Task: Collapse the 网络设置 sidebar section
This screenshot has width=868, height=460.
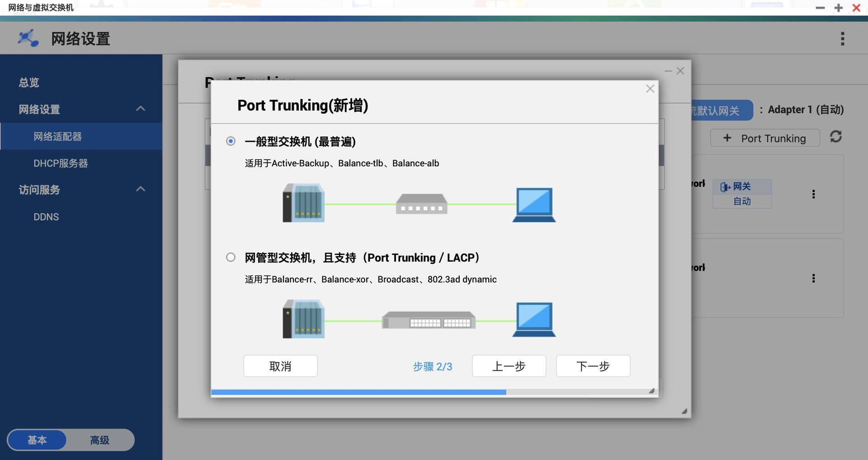Action: (x=141, y=109)
